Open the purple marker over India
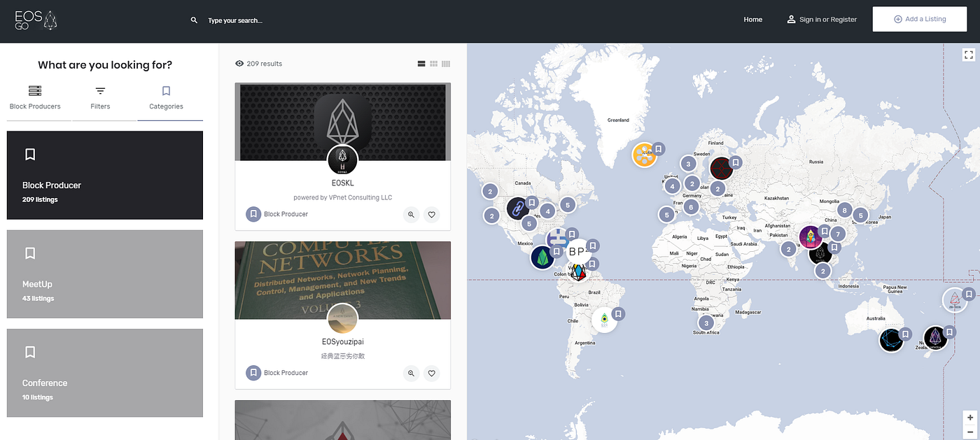 click(811, 237)
